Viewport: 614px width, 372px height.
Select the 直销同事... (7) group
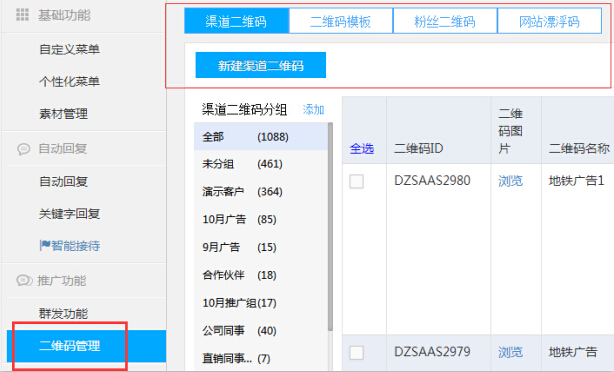click(x=261, y=358)
